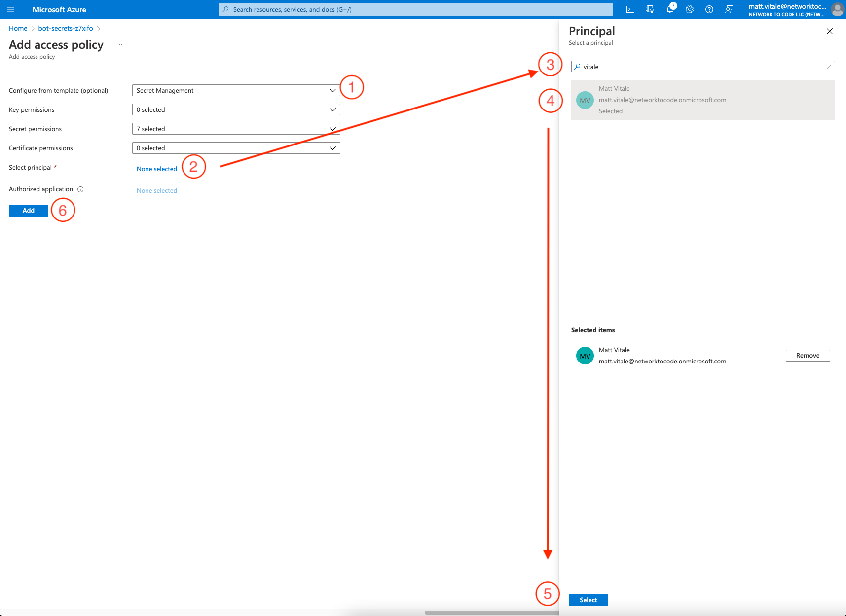
Task: Open the portal hamburger menu
Action: tap(10, 9)
